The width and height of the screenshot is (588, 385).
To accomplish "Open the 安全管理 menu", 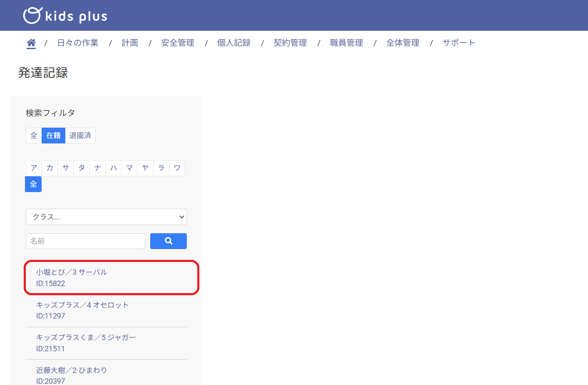I will (178, 43).
